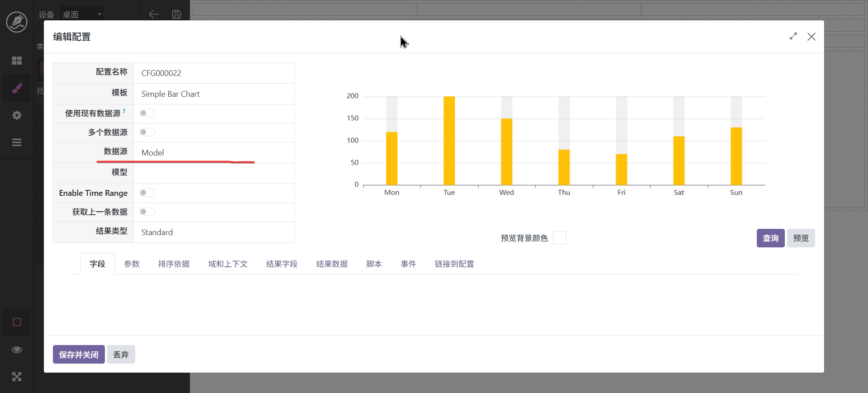Open the settings gear icon in sidebar
Viewport: 868px width, 393px height.
click(x=17, y=115)
